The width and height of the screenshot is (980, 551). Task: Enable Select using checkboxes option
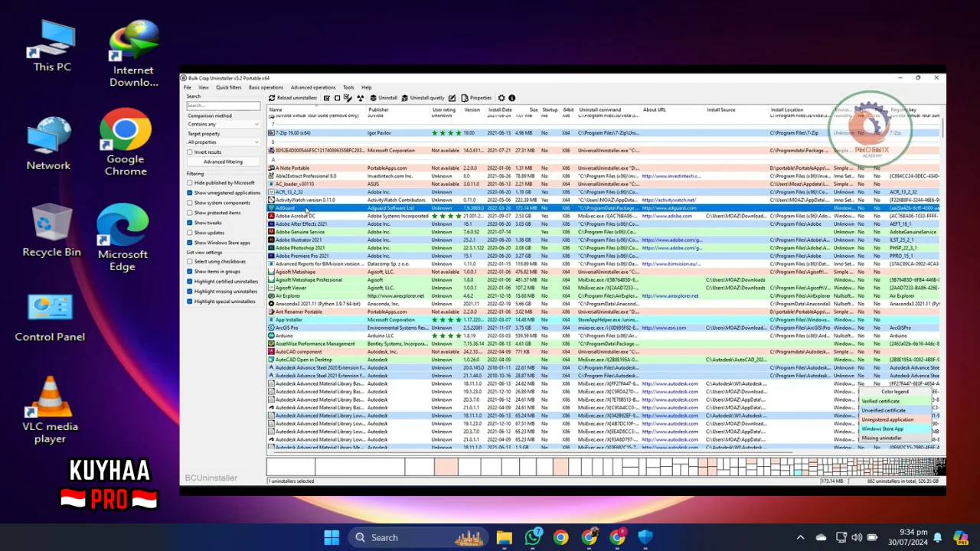click(190, 262)
